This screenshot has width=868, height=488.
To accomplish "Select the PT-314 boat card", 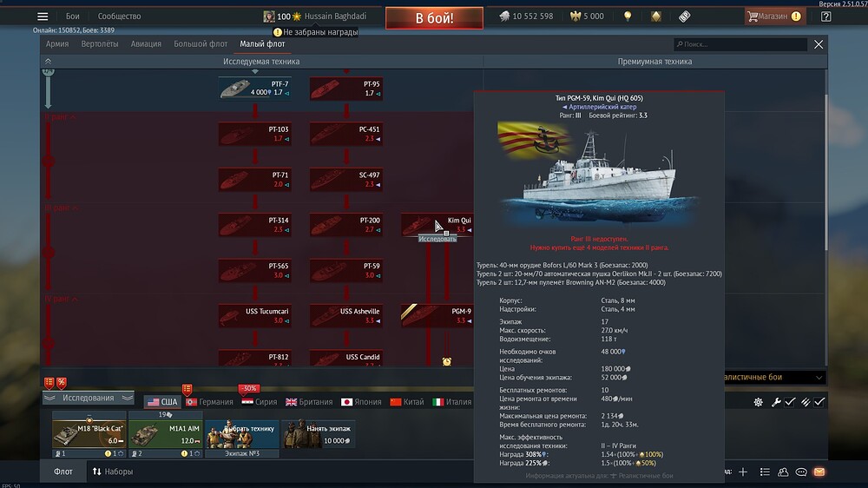I will (254, 225).
